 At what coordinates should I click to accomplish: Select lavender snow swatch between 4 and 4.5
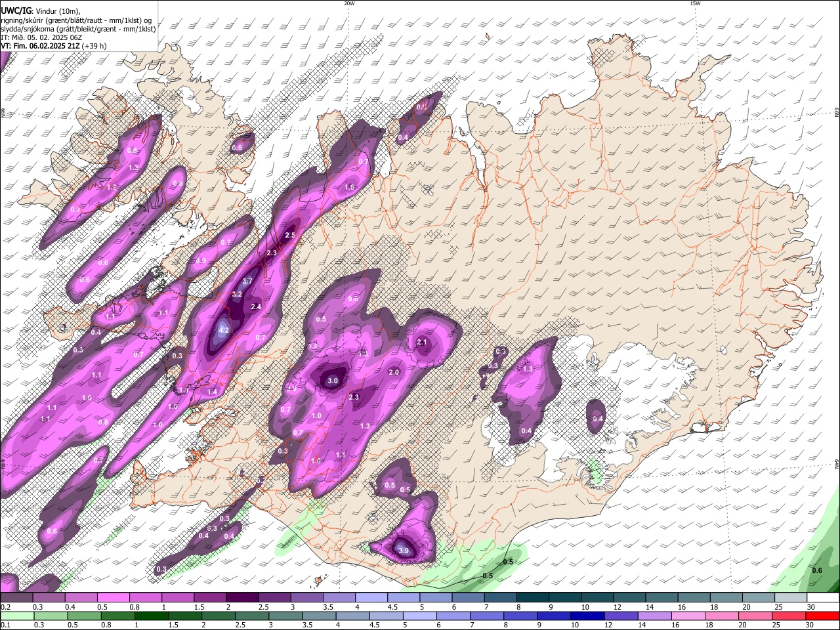(x=371, y=598)
